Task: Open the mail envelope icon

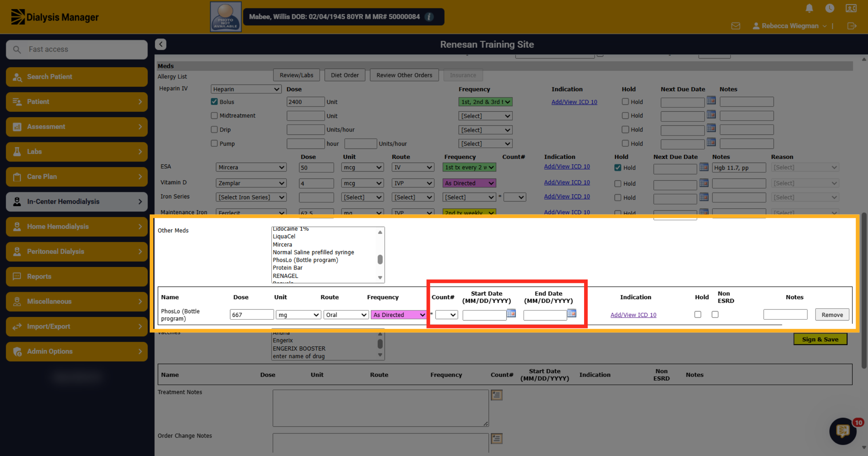Action: pos(736,26)
